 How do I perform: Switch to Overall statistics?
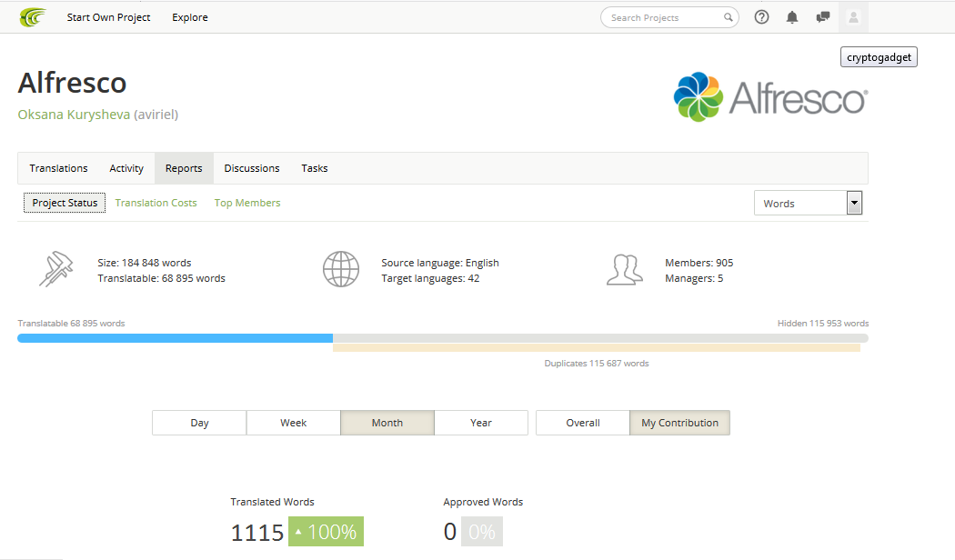tap(583, 423)
